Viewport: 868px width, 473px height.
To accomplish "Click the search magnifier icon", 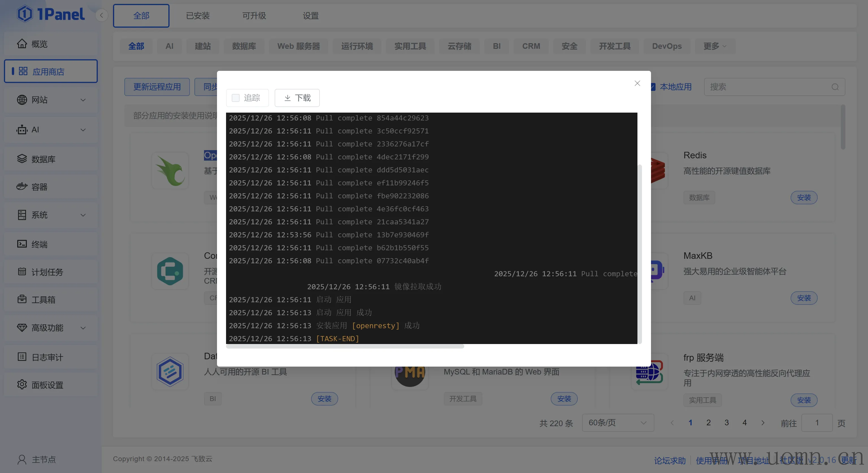I will point(835,87).
